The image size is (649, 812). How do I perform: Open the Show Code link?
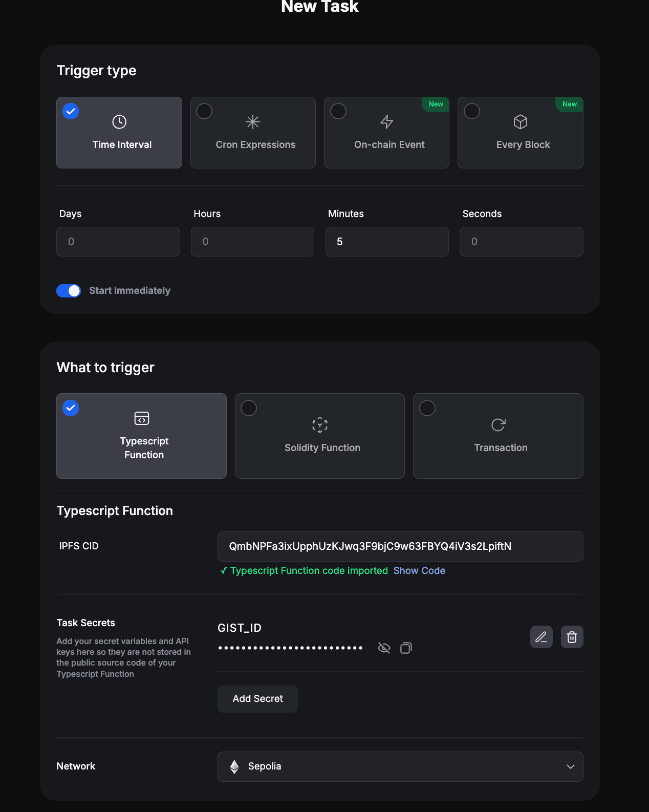coord(419,570)
